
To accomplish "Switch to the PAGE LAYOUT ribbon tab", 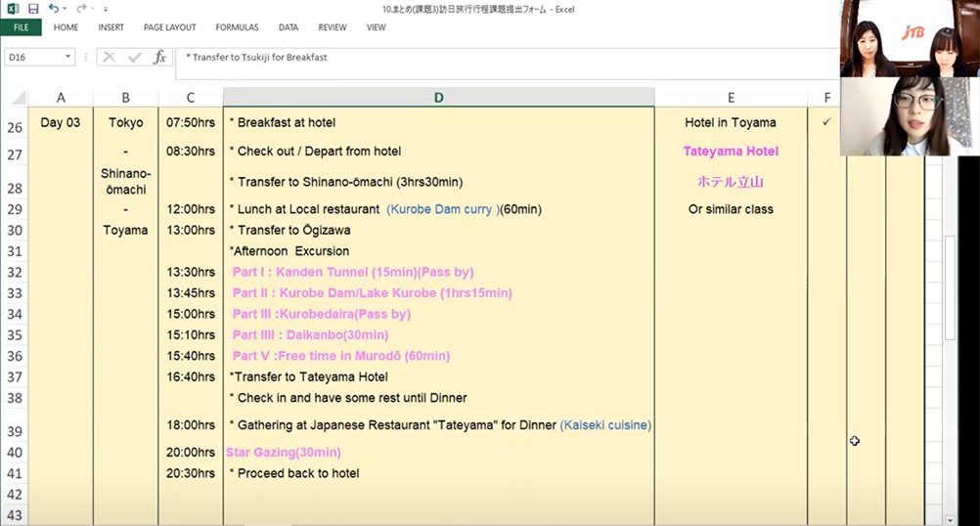I will (169, 27).
